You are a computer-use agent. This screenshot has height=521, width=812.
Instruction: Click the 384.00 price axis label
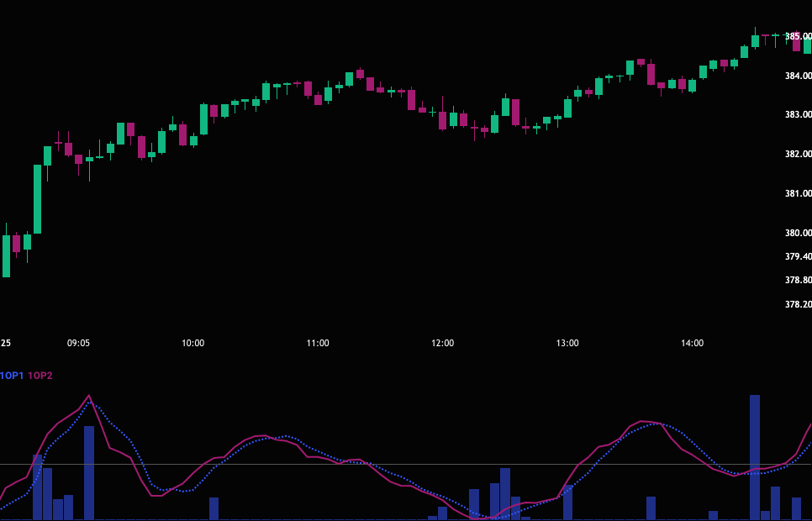(x=799, y=76)
